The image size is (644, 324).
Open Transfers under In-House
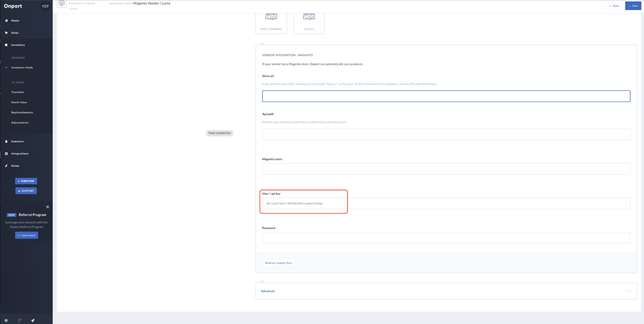click(18, 92)
